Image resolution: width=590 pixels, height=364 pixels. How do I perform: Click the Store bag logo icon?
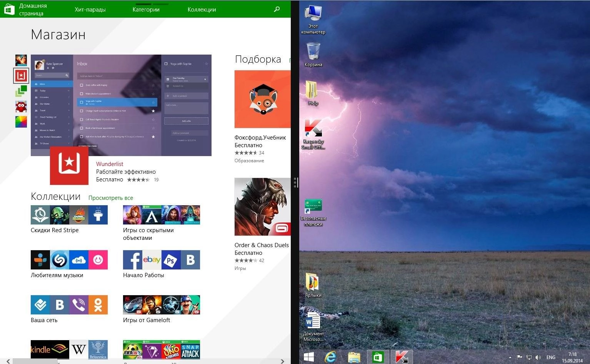[9, 9]
